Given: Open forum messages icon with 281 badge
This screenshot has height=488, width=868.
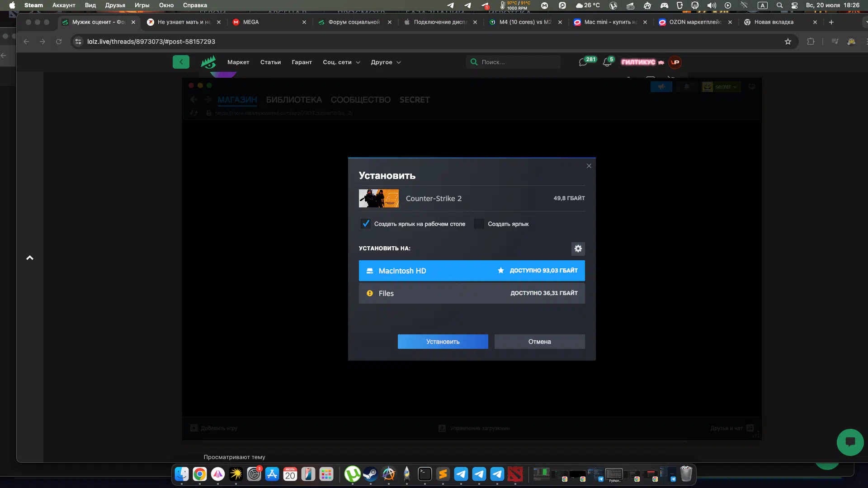Looking at the screenshot, I should pos(584,62).
